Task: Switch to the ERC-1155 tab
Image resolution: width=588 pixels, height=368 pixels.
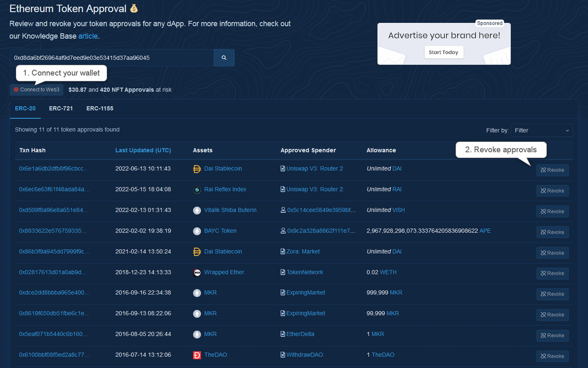Action: click(x=100, y=108)
